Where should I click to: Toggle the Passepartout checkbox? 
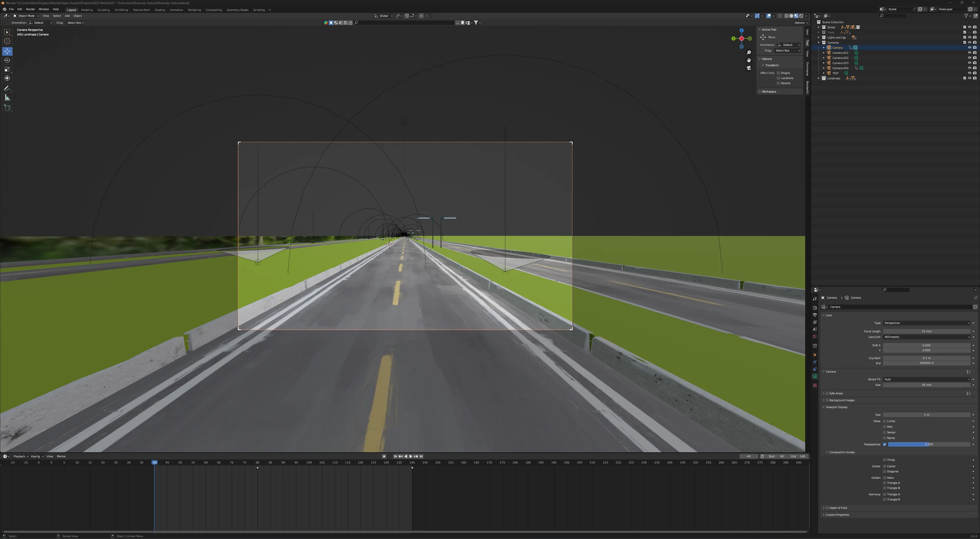[x=885, y=444]
